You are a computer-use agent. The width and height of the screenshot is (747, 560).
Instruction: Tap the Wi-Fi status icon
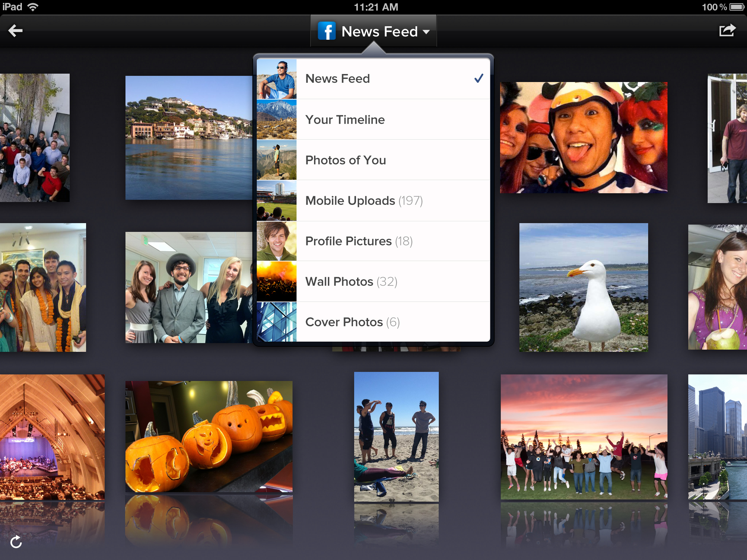click(x=33, y=7)
